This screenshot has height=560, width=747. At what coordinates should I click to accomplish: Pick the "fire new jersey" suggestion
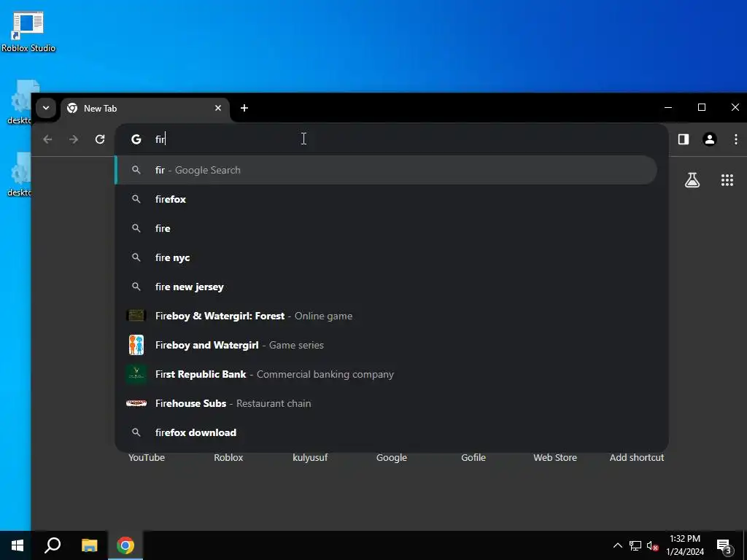(x=387, y=287)
